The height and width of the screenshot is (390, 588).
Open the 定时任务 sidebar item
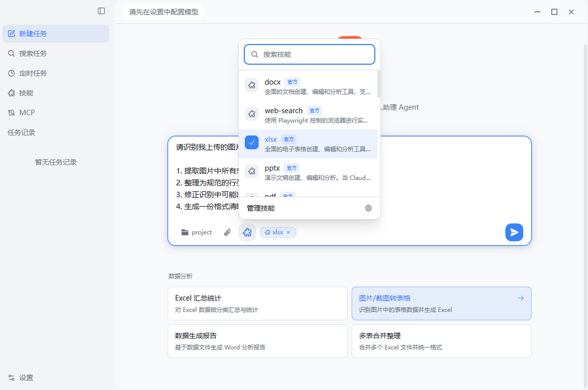click(33, 73)
